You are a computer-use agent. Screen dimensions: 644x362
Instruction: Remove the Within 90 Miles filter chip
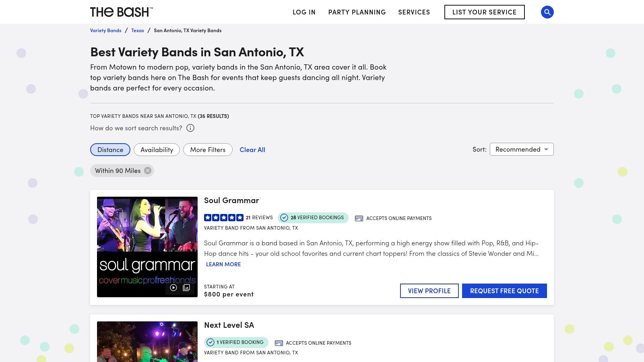pos(147,170)
